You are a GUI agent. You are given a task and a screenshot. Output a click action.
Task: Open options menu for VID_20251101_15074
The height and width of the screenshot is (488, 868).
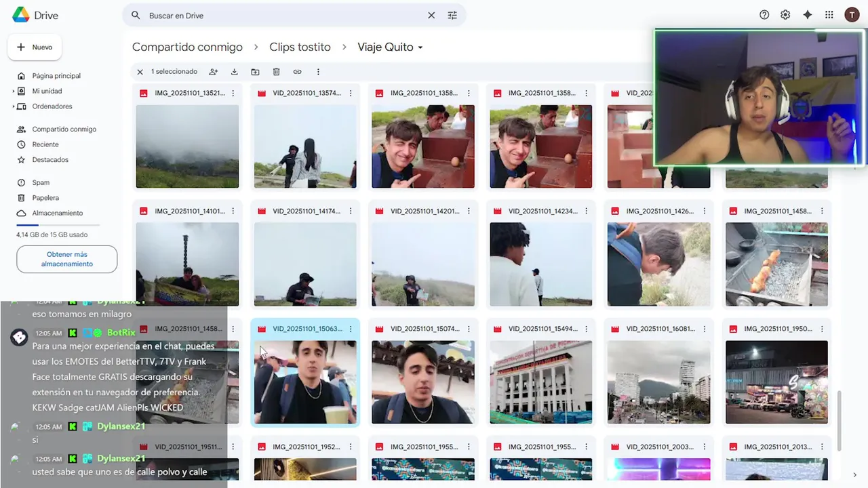pyautogui.click(x=469, y=329)
